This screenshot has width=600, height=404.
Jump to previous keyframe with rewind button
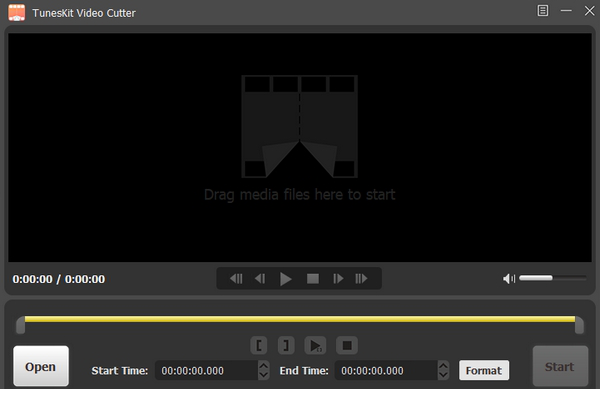[236, 279]
